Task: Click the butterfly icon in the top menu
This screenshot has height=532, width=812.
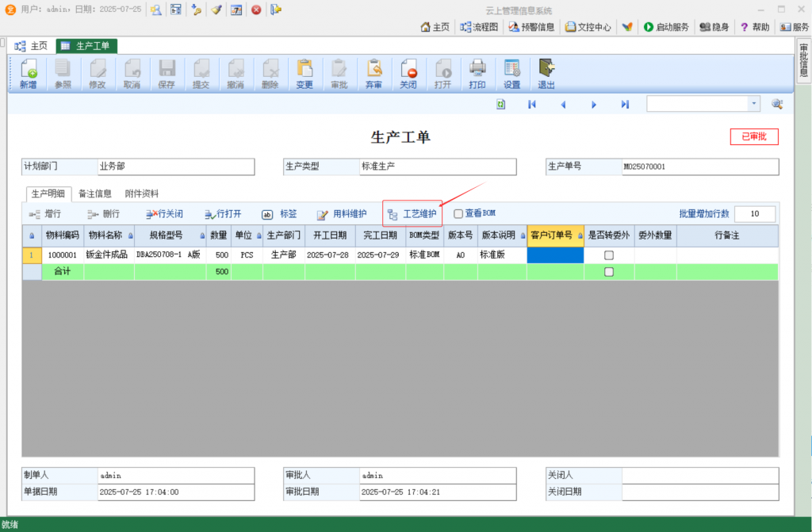Action: click(x=627, y=27)
